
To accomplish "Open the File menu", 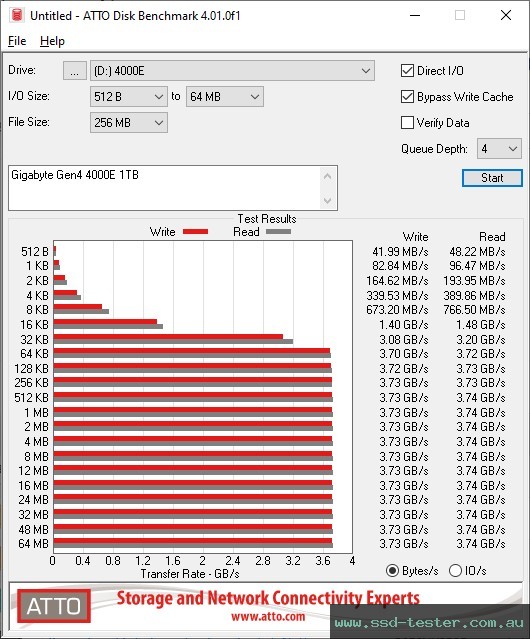I will (17, 41).
